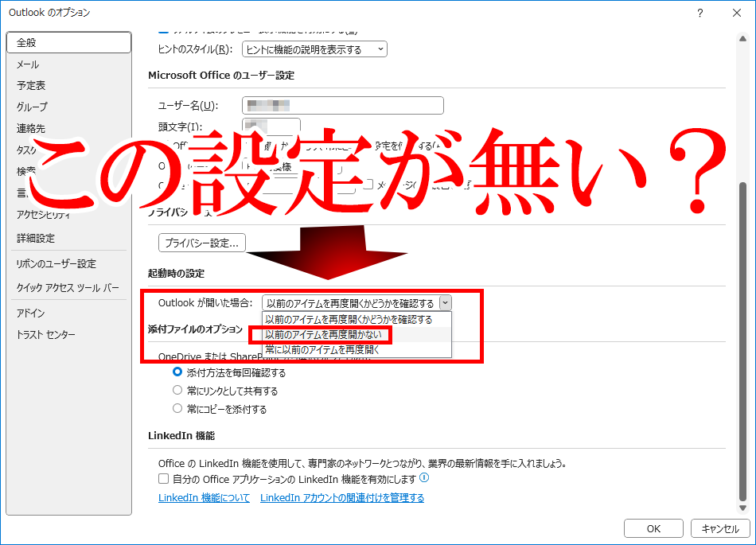
Task: Select 常にコピーを添付する radio button
Action: click(177, 409)
